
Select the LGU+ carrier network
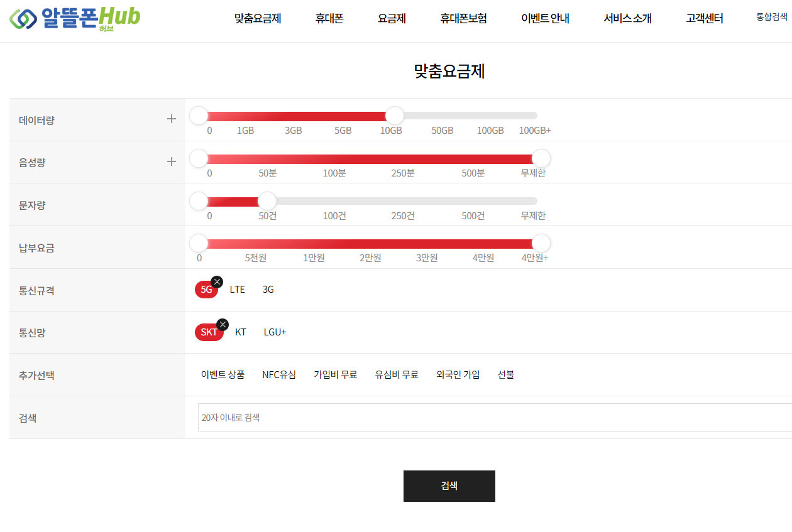pyautogui.click(x=275, y=332)
